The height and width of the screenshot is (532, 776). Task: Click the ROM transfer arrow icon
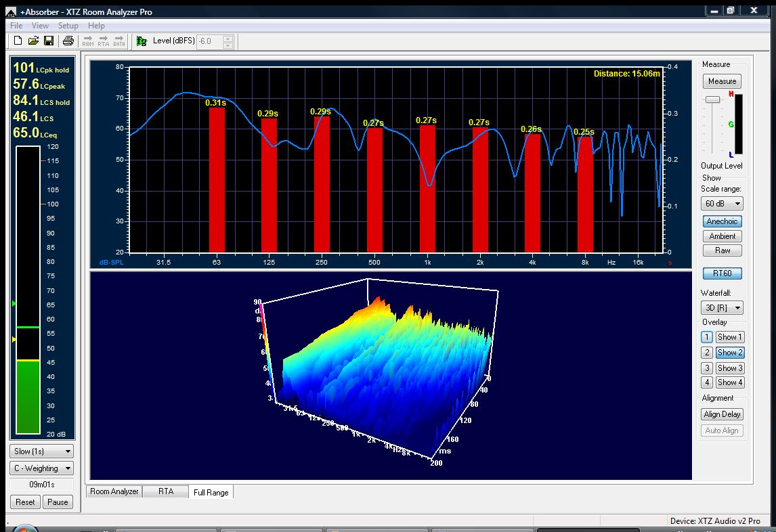[88, 41]
